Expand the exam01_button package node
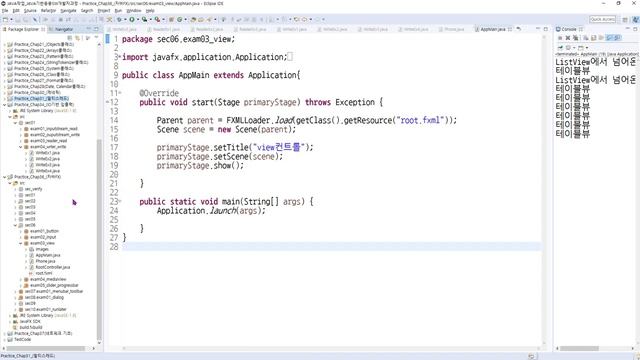Screen dimensions: 640x360 coord(21,231)
